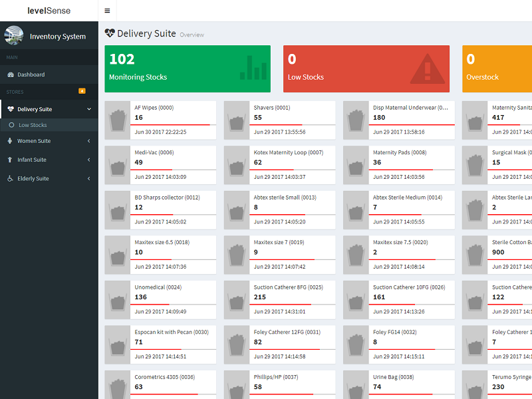Click the orange badge next to Stores
The height and width of the screenshot is (399, 532).
coord(82,91)
